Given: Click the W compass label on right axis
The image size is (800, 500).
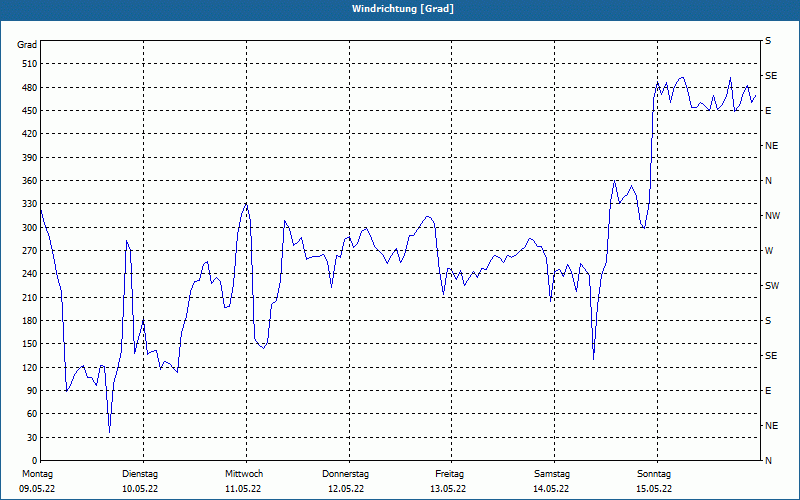Looking at the screenshot, I should click(x=769, y=251).
